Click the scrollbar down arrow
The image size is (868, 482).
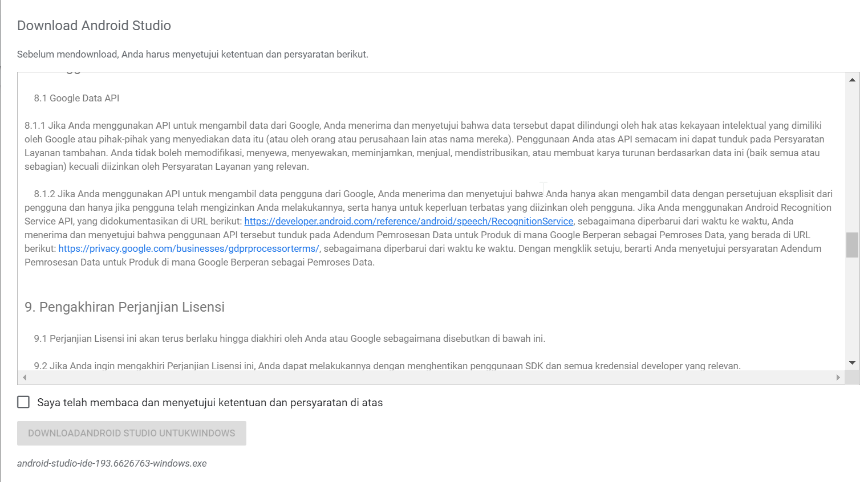coord(853,362)
